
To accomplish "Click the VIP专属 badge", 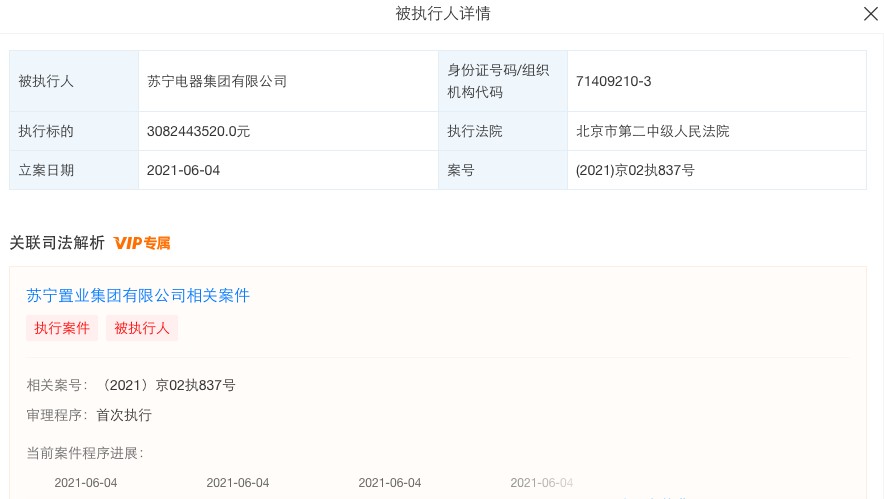I will coord(142,243).
